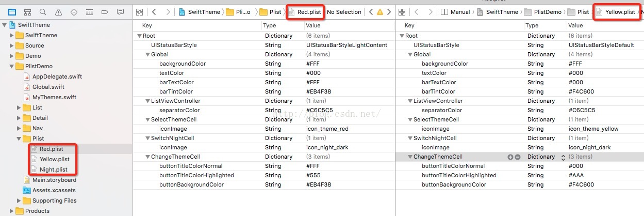Go forward in the Yellow.plist assistant editor

pyautogui.click(x=431, y=12)
